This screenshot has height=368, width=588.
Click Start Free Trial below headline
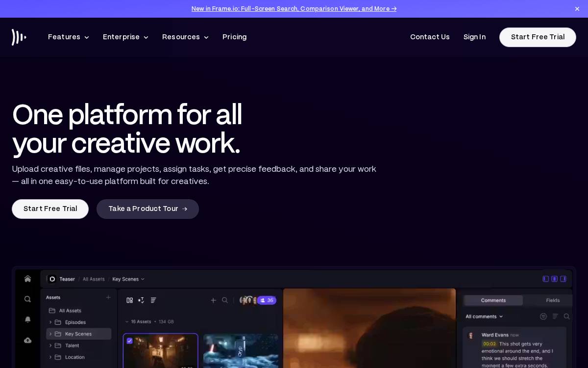tap(50, 209)
